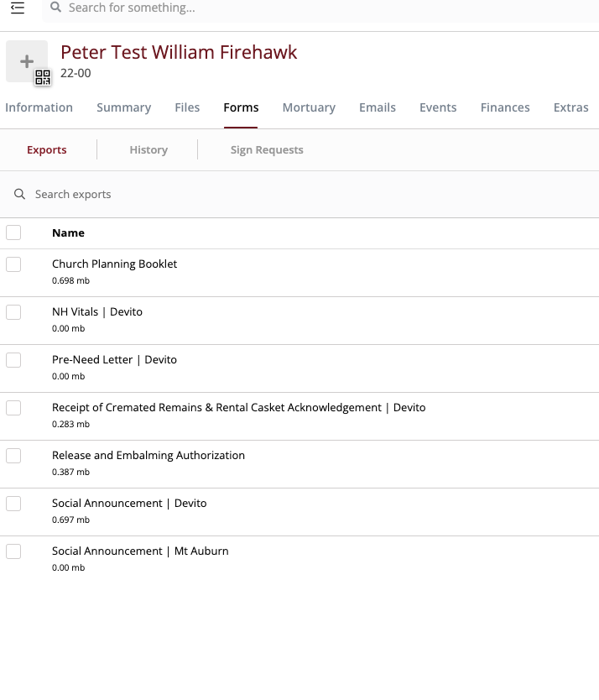Open the Pre-Need Letter | Devito export
The image size is (599, 700).
click(114, 360)
